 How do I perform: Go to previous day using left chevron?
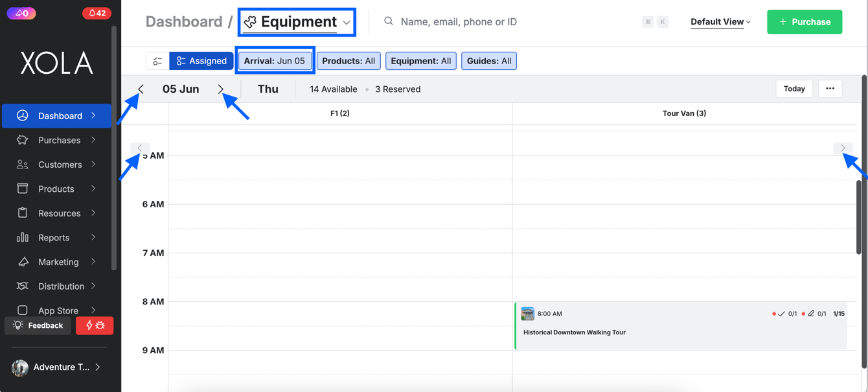(x=141, y=89)
